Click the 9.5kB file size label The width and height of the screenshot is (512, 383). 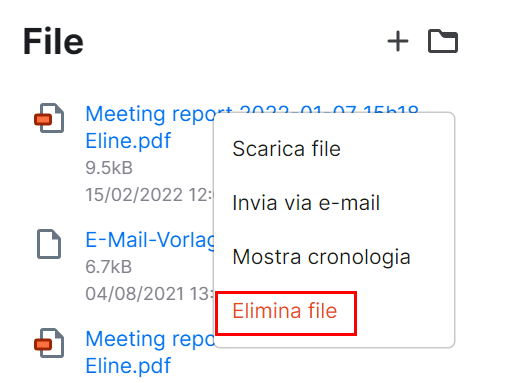(x=109, y=168)
